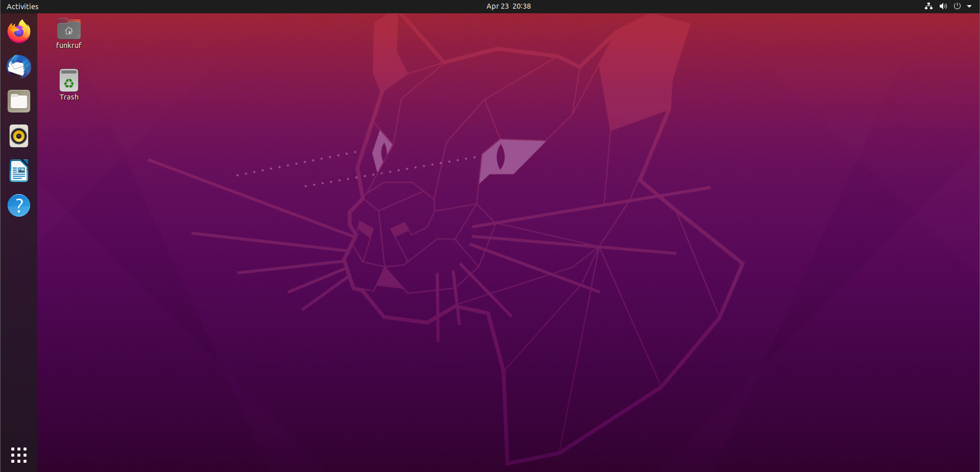Toggle the Activities overview open
The width and height of the screenshot is (980, 472).
(22, 6)
